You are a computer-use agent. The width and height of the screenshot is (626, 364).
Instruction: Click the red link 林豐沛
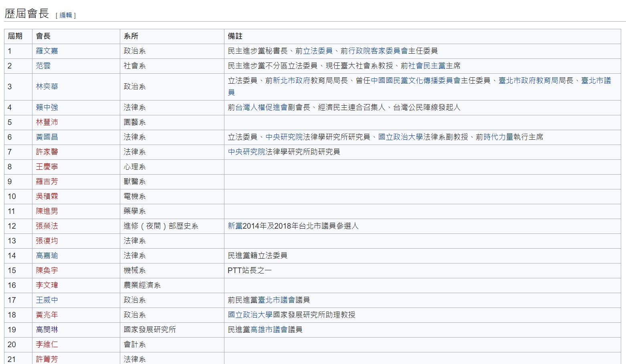click(47, 122)
